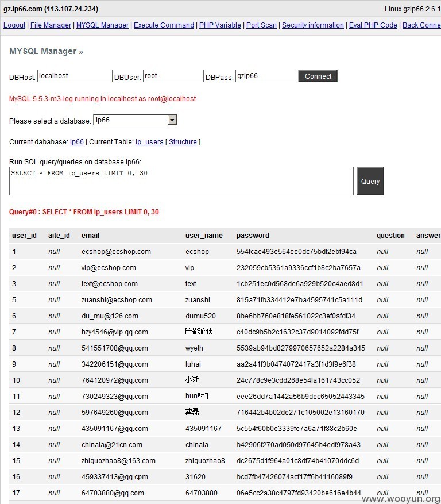The width and height of the screenshot is (441, 504).
Task: Click password hash starting 232059cb
Action: click(x=299, y=267)
